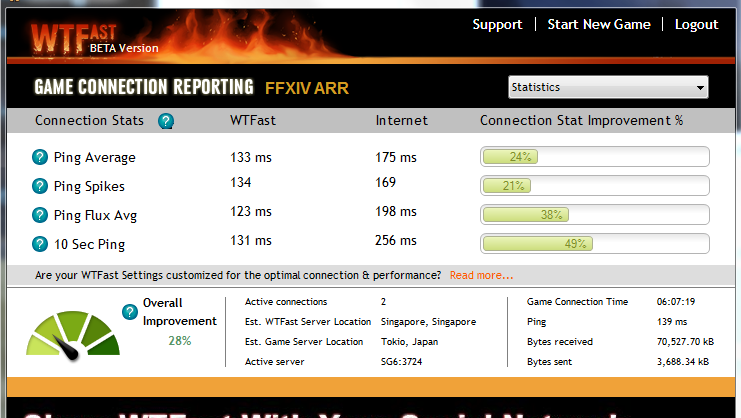Click the WTFast column header
This screenshot has width=741, height=418.
tap(253, 120)
